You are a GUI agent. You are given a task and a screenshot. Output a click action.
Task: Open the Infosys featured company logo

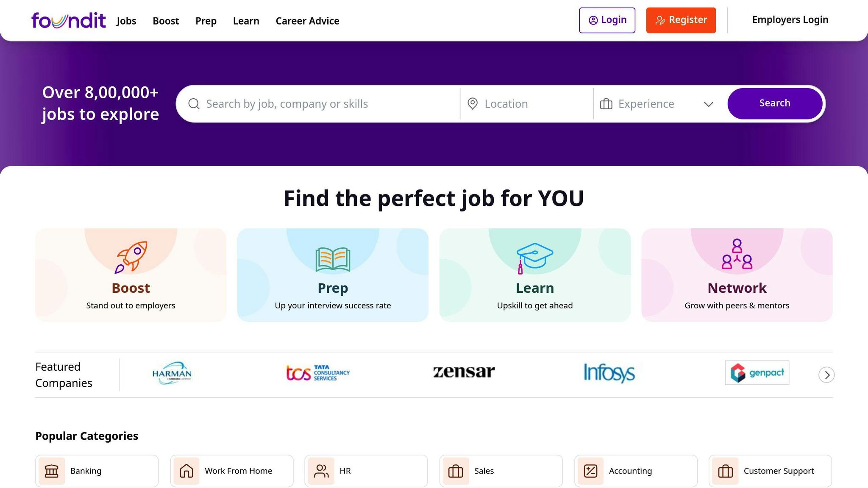609,373
